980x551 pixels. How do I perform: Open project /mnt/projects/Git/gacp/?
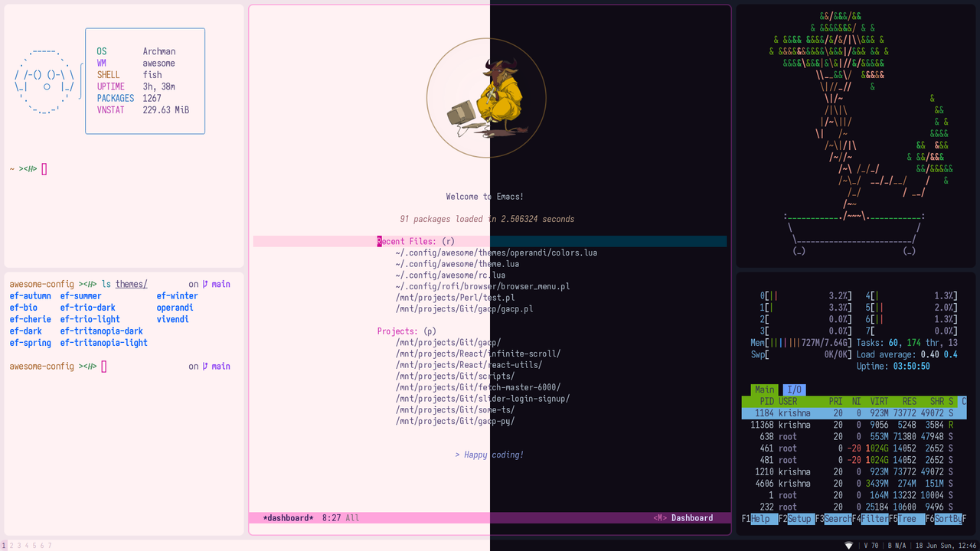[448, 343]
